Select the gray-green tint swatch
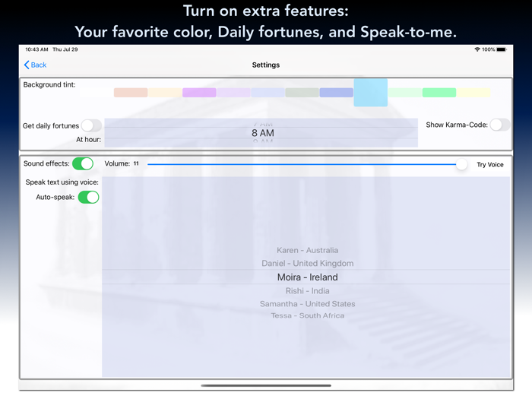The image size is (532, 399). 302,93
